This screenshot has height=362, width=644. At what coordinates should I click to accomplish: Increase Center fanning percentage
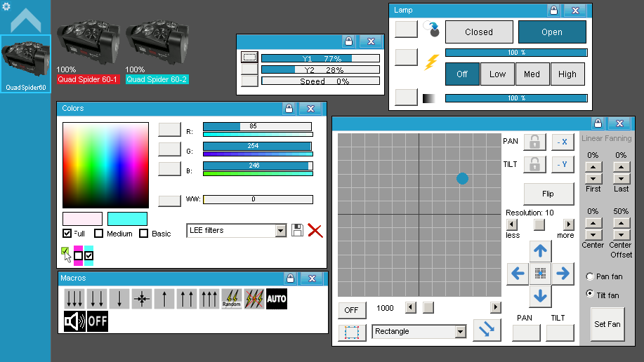pyautogui.click(x=593, y=223)
